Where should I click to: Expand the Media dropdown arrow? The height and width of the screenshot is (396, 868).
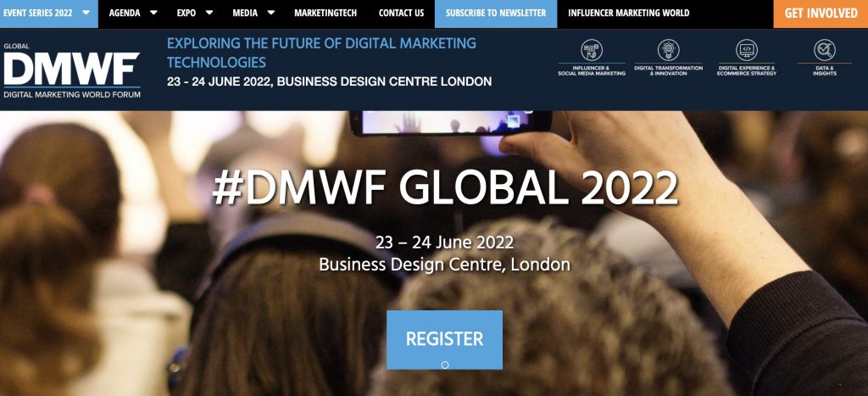(271, 12)
